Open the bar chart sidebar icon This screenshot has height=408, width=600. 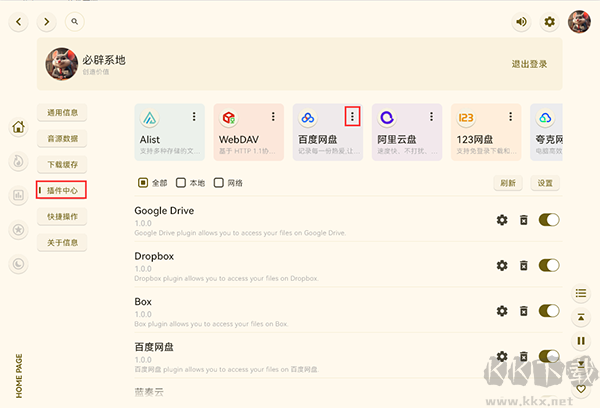coord(18,196)
